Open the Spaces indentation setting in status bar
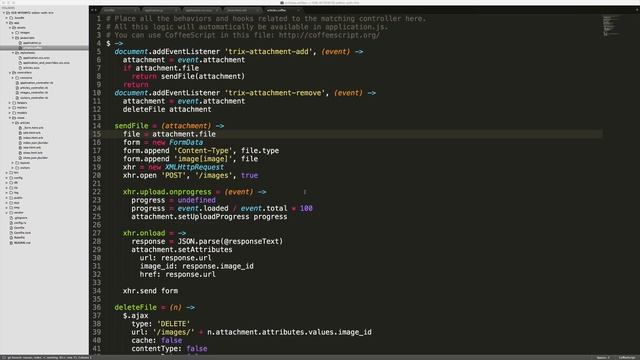640x360 pixels. click(x=603, y=358)
